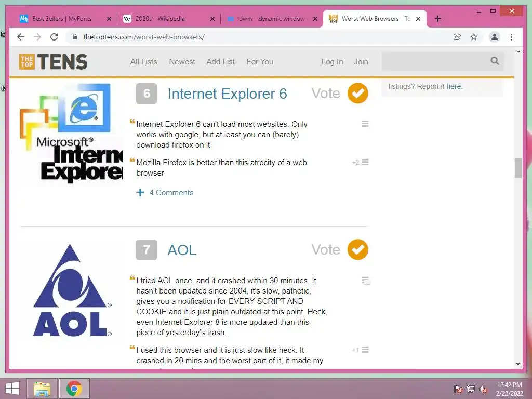
Task: Open a new tab with the plus button
Action: (437, 19)
